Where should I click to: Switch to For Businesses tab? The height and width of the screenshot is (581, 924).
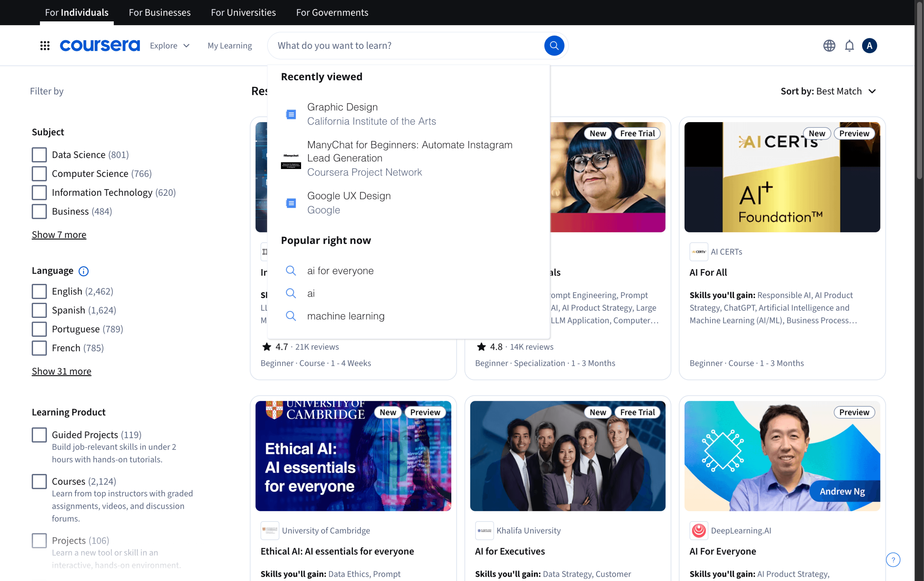click(x=160, y=12)
